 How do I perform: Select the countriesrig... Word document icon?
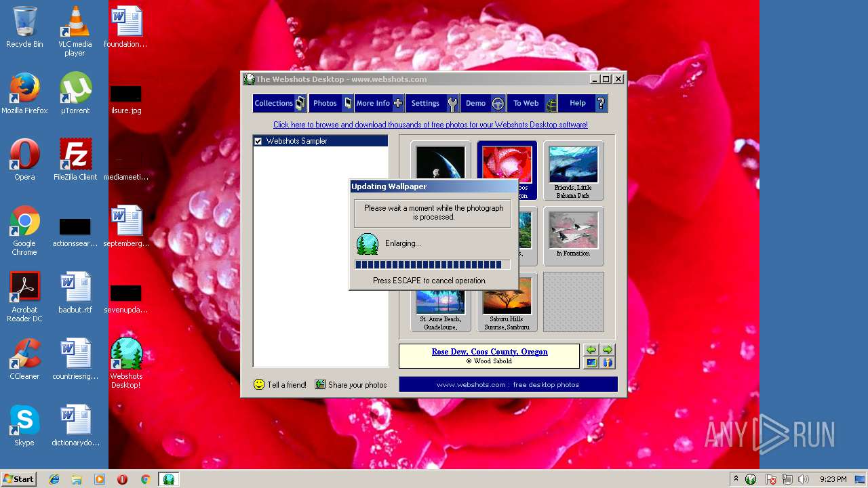click(75, 359)
